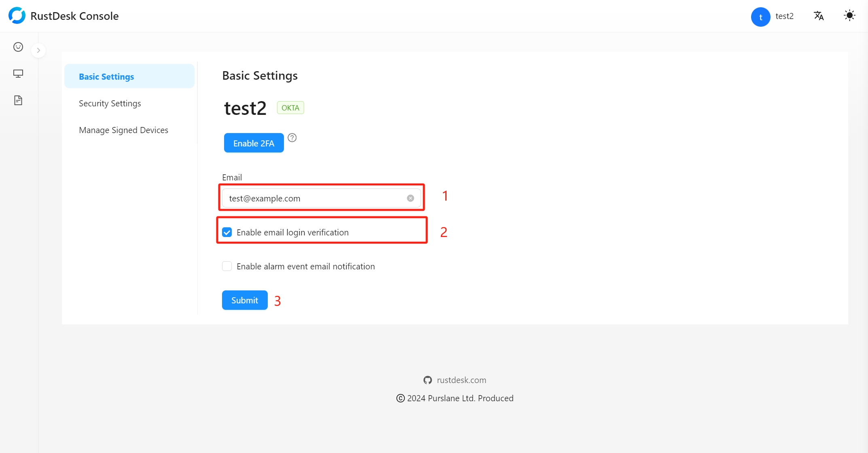Click the language translation icon

tap(819, 16)
